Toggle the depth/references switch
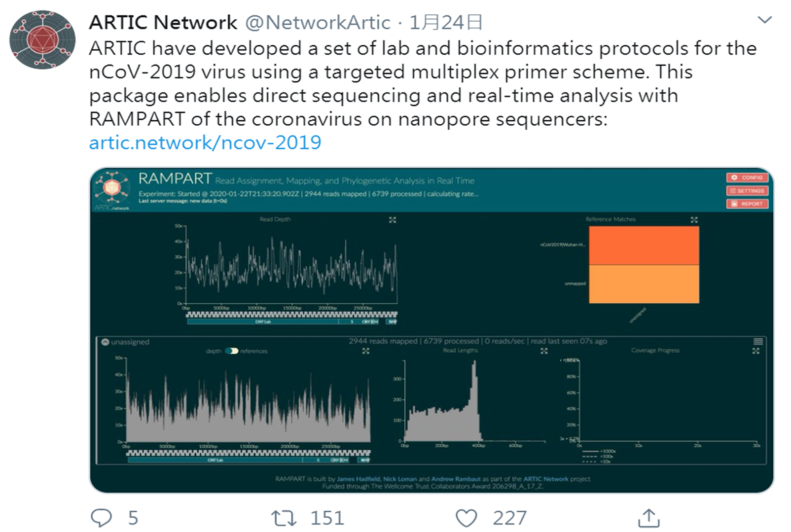This screenshot has width=791, height=532. [231, 351]
